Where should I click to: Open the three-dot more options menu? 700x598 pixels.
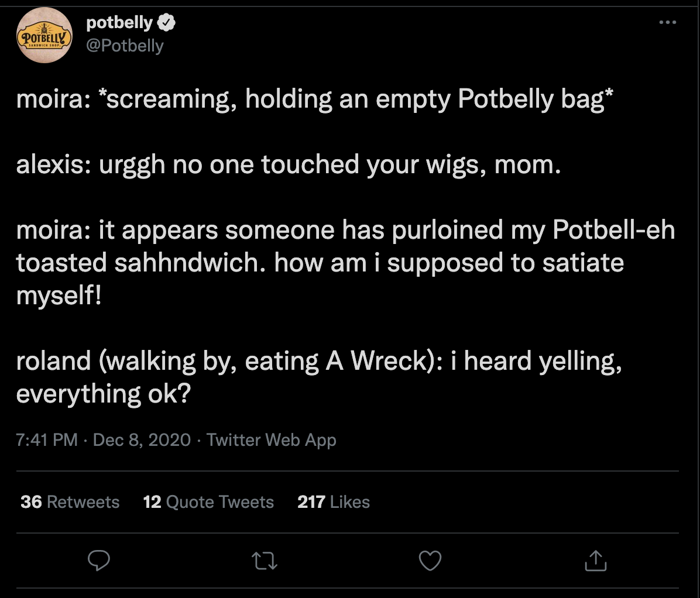point(667,23)
